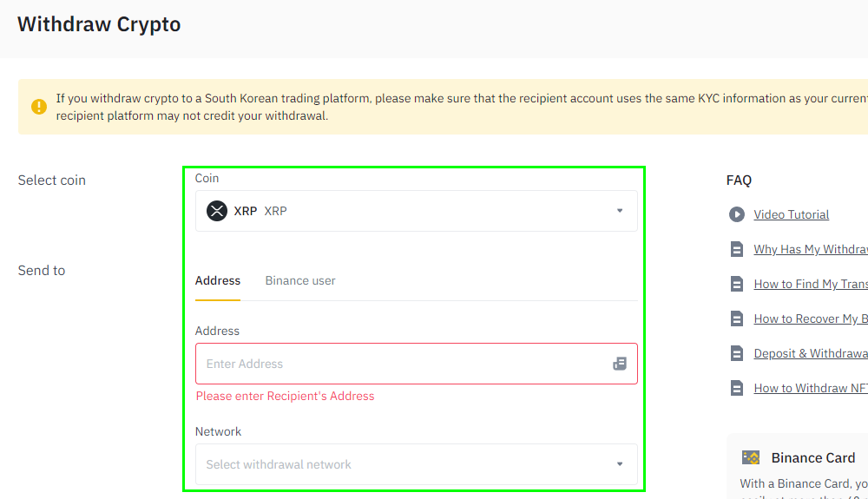The image size is (868, 499).
Task: Click the Network field label
Action: (x=218, y=431)
